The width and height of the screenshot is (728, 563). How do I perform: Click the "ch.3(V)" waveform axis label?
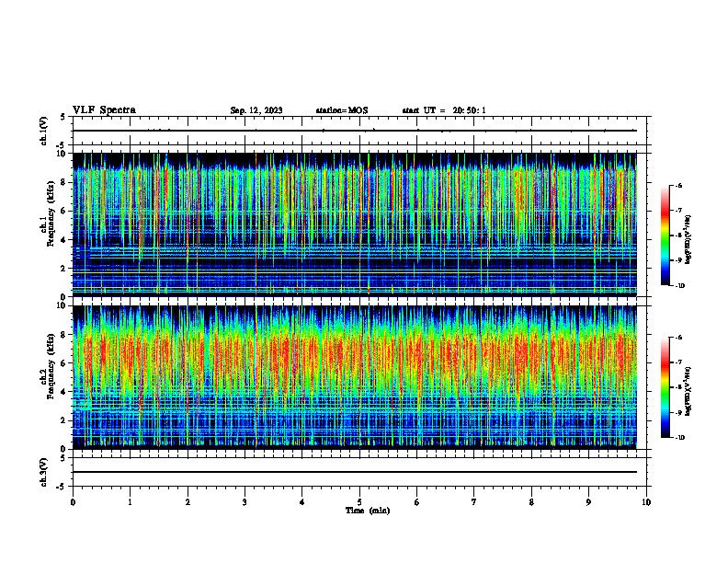click(44, 472)
